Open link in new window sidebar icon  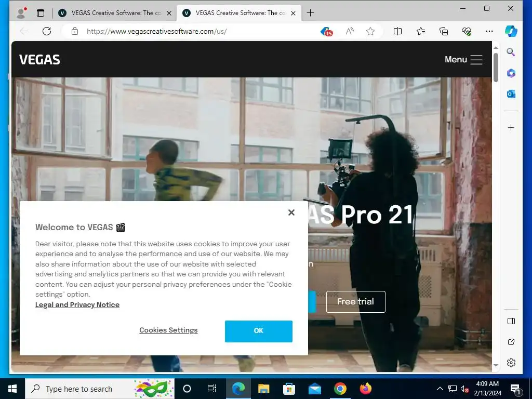511,342
